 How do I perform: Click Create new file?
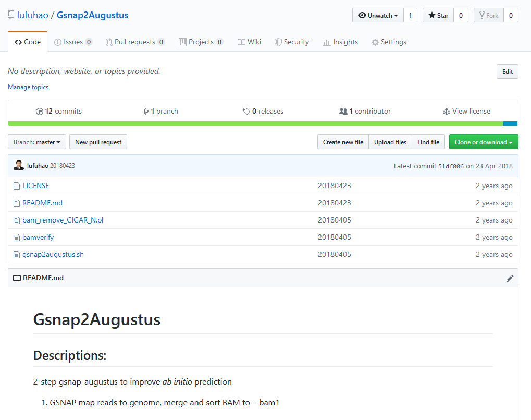pos(343,142)
